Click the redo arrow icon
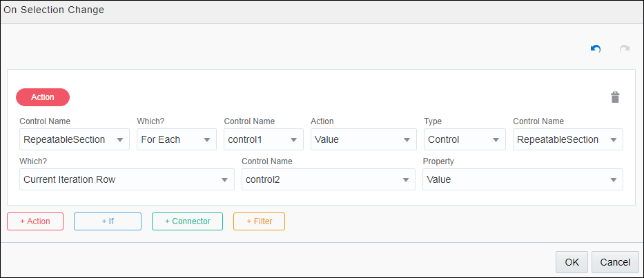644x278 pixels. 625,49
